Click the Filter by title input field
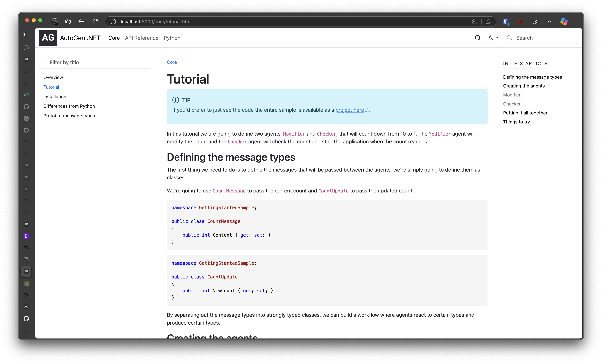Image resolution: width=602 pixels, height=364 pixels. (x=94, y=62)
